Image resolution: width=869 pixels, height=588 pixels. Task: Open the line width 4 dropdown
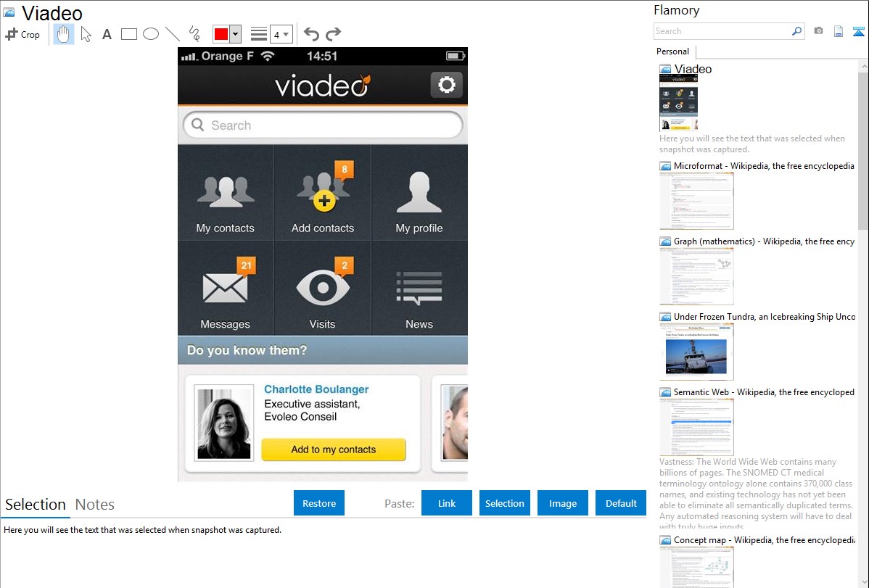click(x=281, y=34)
